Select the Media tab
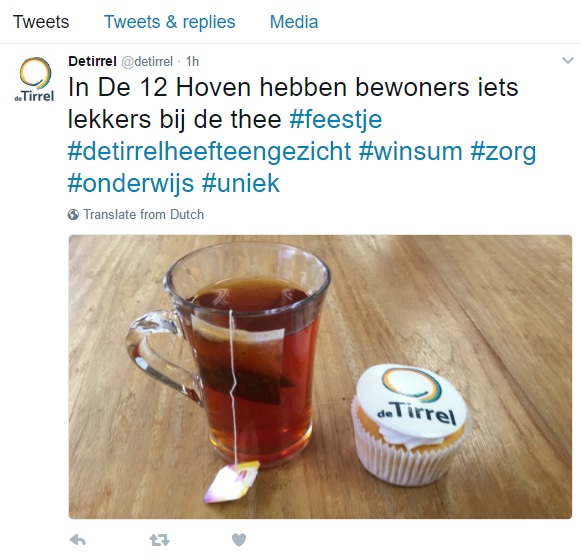The image size is (581, 560). pyautogui.click(x=294, y=22)
